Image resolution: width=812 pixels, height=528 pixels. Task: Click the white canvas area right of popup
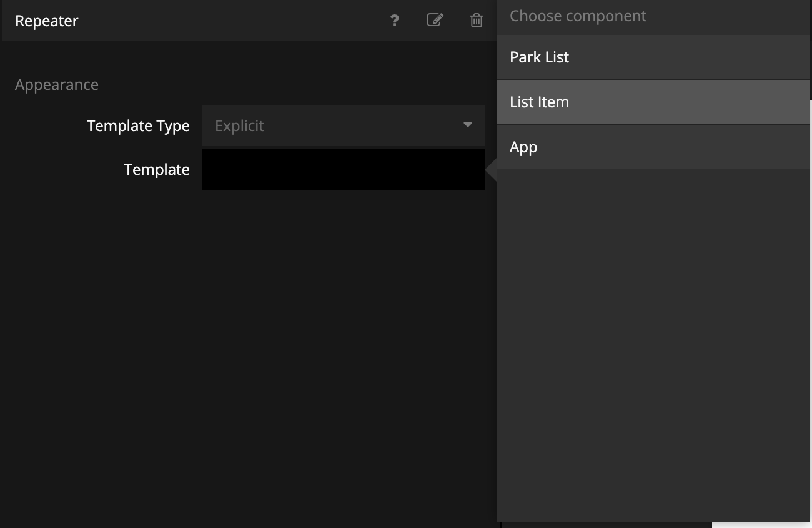click(x=811, y=312)
